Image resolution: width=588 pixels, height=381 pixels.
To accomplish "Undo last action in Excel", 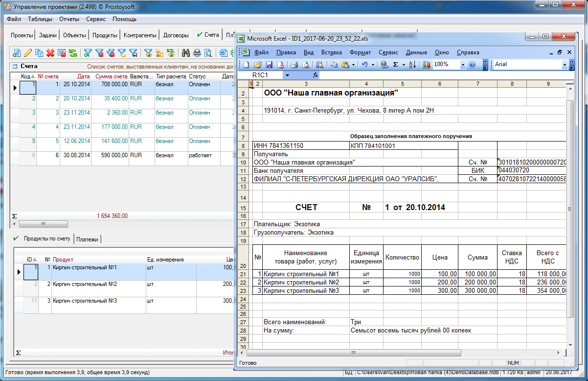I will click(x=364, y=64).
